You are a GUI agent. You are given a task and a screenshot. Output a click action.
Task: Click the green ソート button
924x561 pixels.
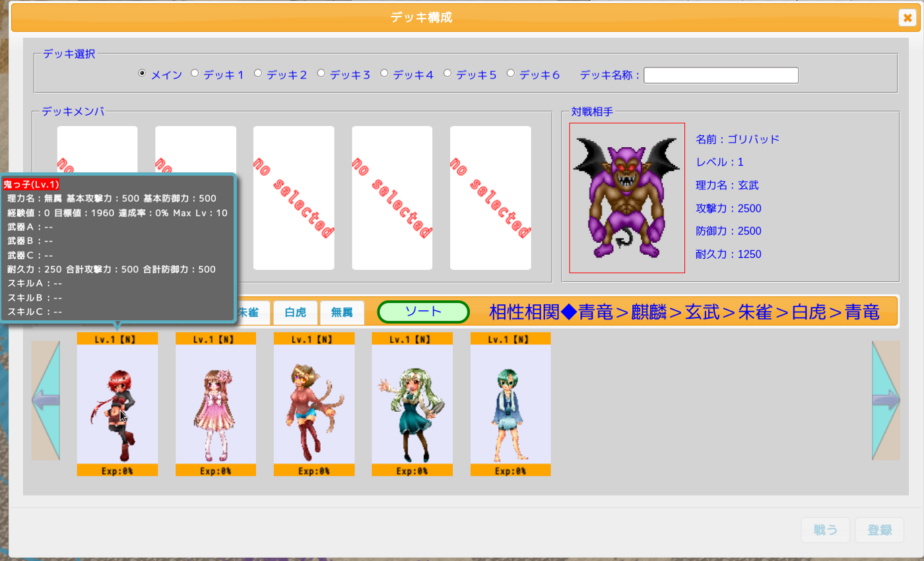tap(423, 312)
